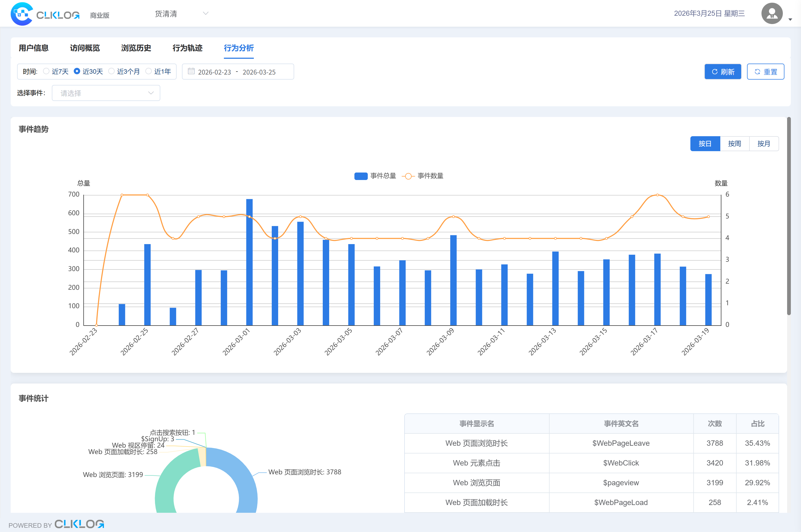Select the 近1年 radio option
Viewport: 801px width, 532px height.
tap(148, 71)
